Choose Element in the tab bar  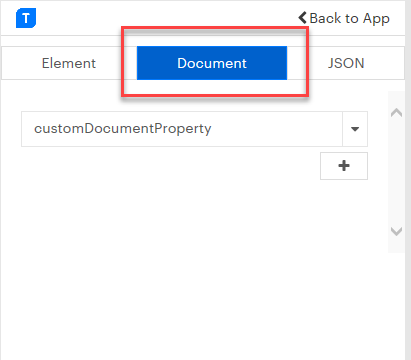point(69,63)
